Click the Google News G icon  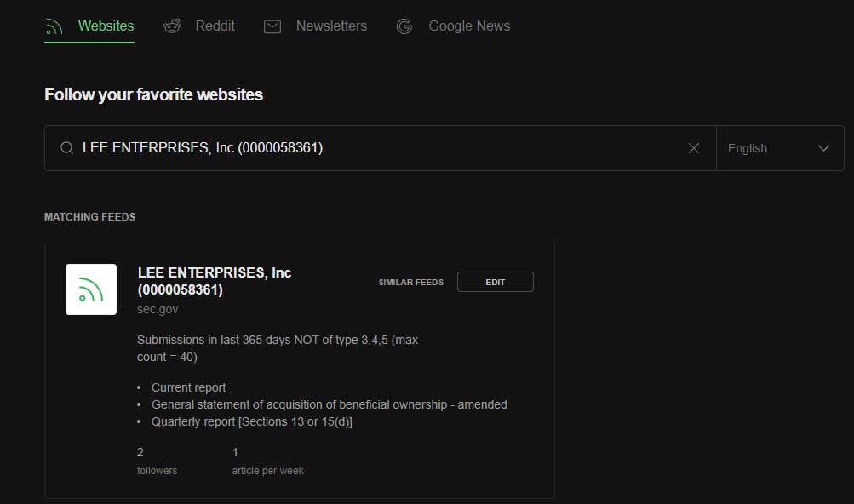(404, 26)
